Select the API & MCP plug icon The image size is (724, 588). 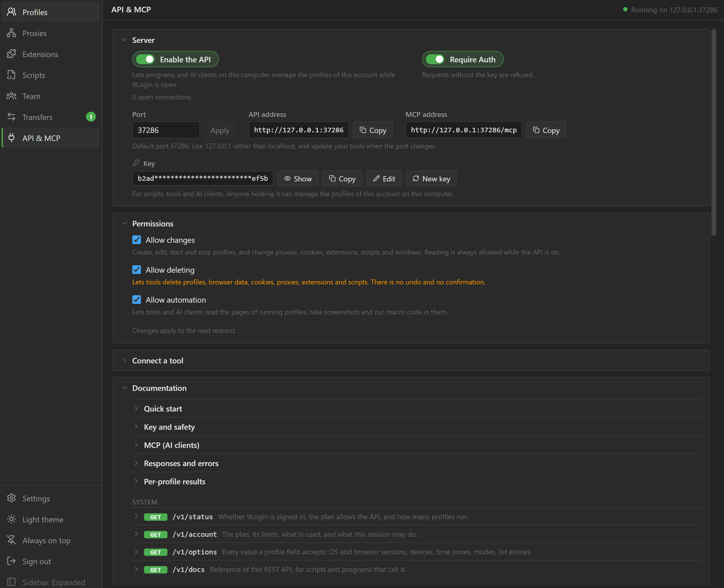point(11,138)
